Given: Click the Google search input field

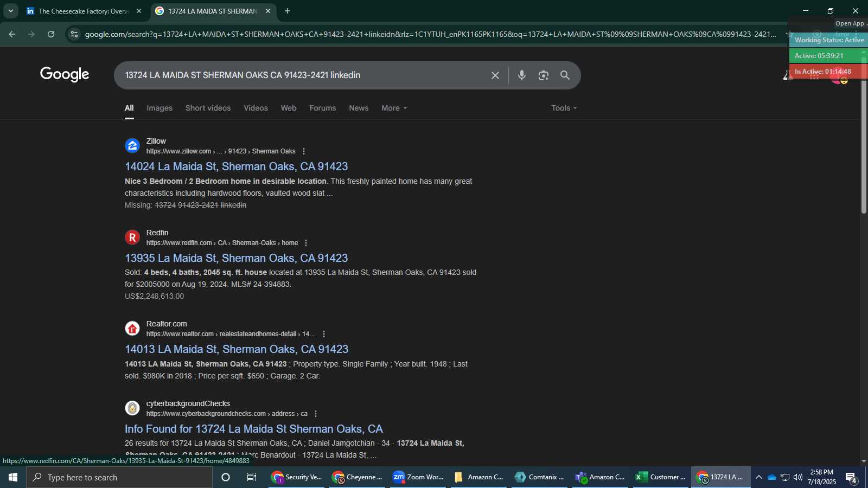Looking at the screenshot, I should click(304, 75).
